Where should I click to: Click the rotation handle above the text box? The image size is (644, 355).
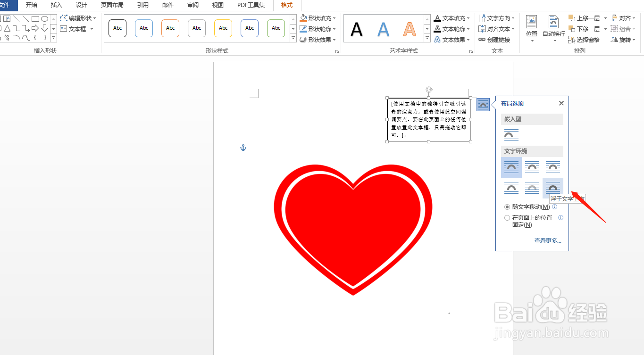pyautogui.click(x=429, y=89)
